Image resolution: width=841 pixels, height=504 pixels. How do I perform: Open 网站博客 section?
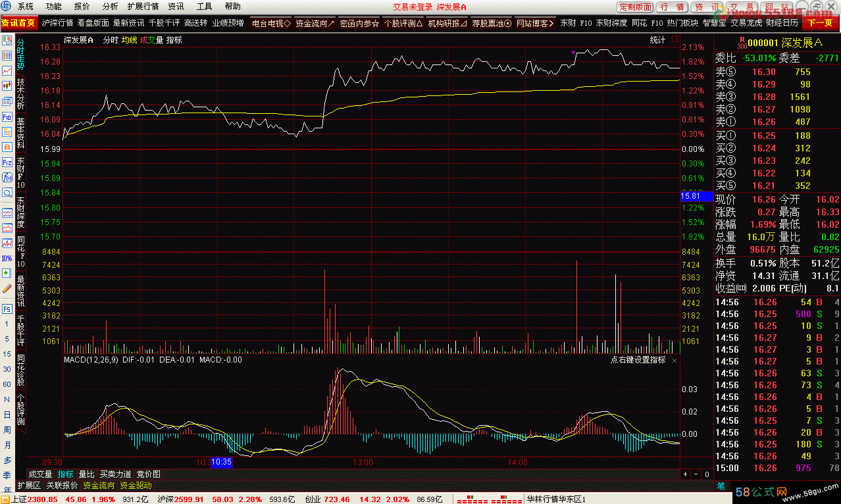pos(536,23)
